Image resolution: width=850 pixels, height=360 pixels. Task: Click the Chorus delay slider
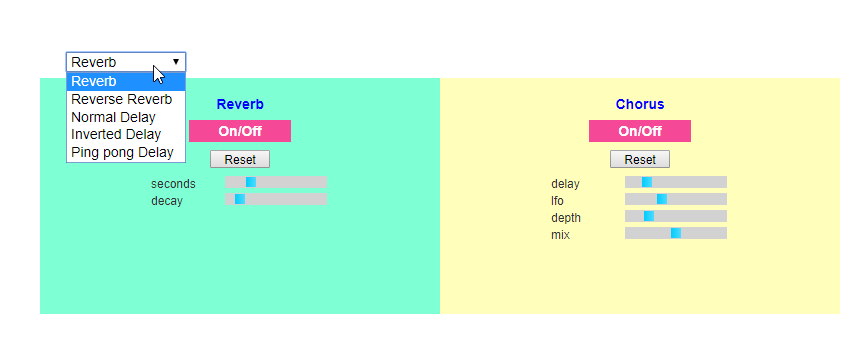pos(676,182)
